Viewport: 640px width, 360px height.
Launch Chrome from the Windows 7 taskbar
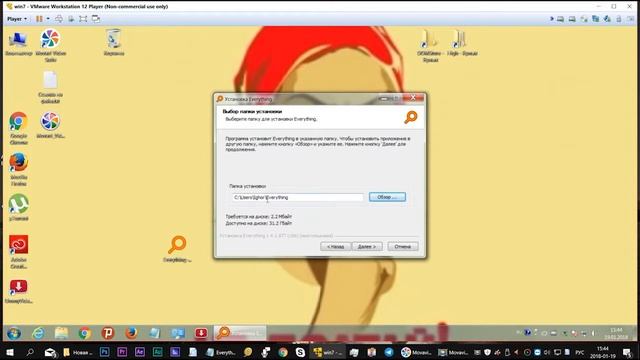(x=84, y=333)
